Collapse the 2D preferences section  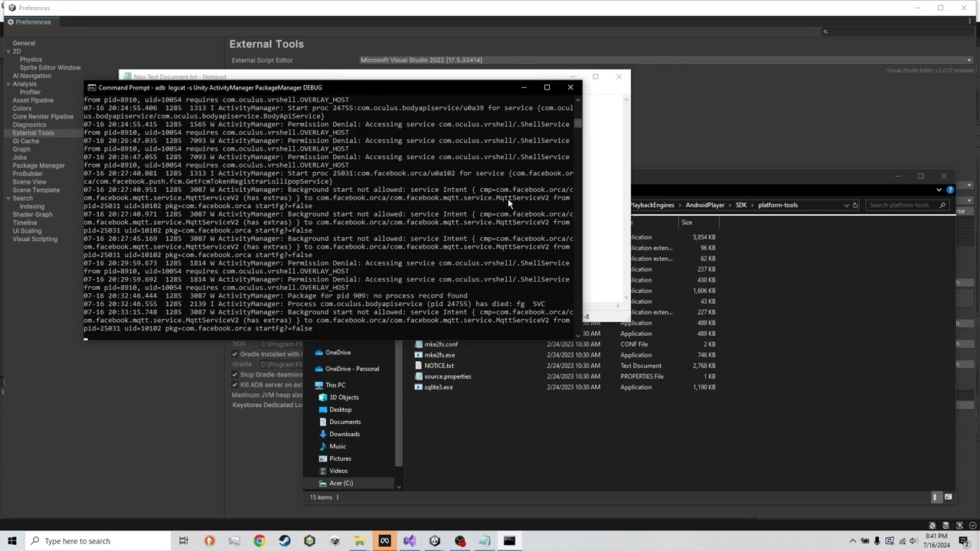coord(8,51)
